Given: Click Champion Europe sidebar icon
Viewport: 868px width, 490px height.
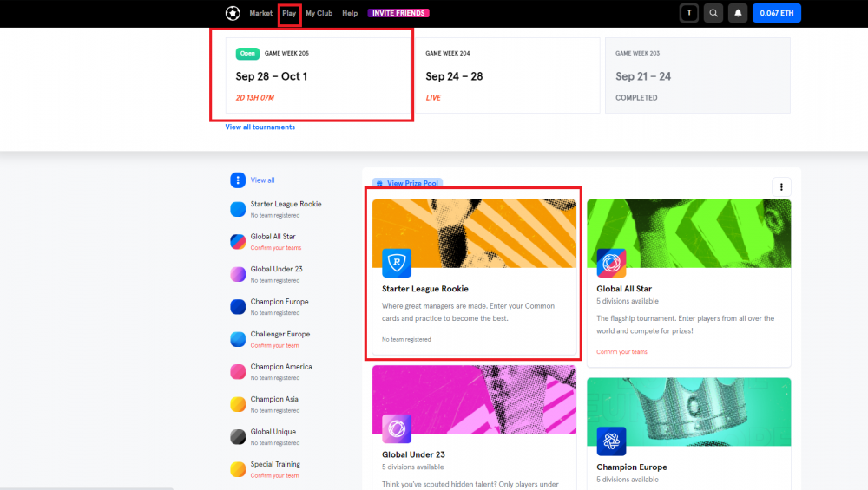Looking at the screenshot, I should [238, 306].
